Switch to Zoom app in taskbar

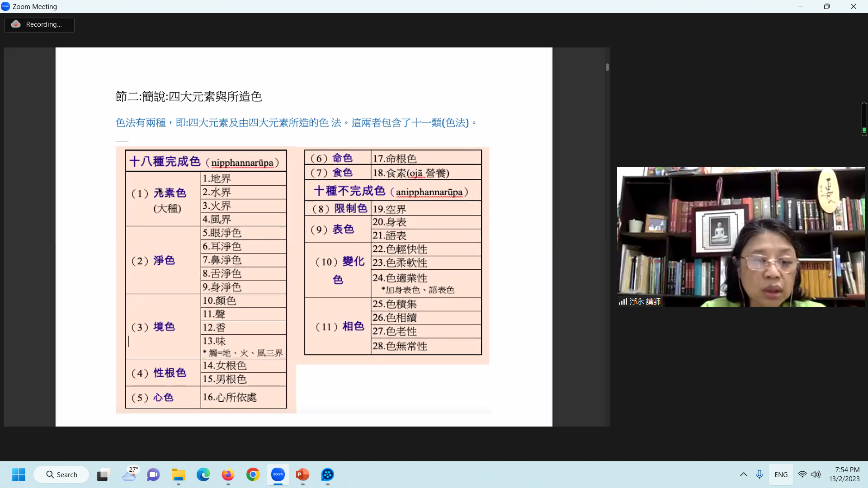[278, 474]
